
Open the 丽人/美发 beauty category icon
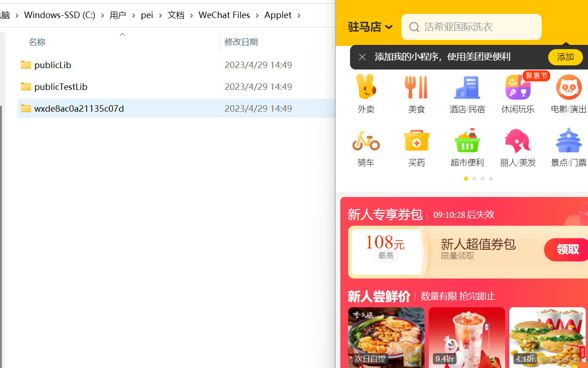518,141
